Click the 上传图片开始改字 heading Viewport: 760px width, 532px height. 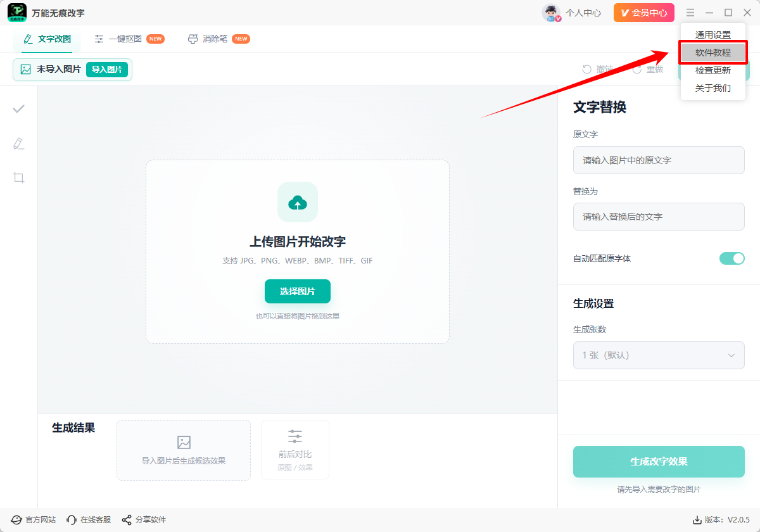tap(298, 242)
